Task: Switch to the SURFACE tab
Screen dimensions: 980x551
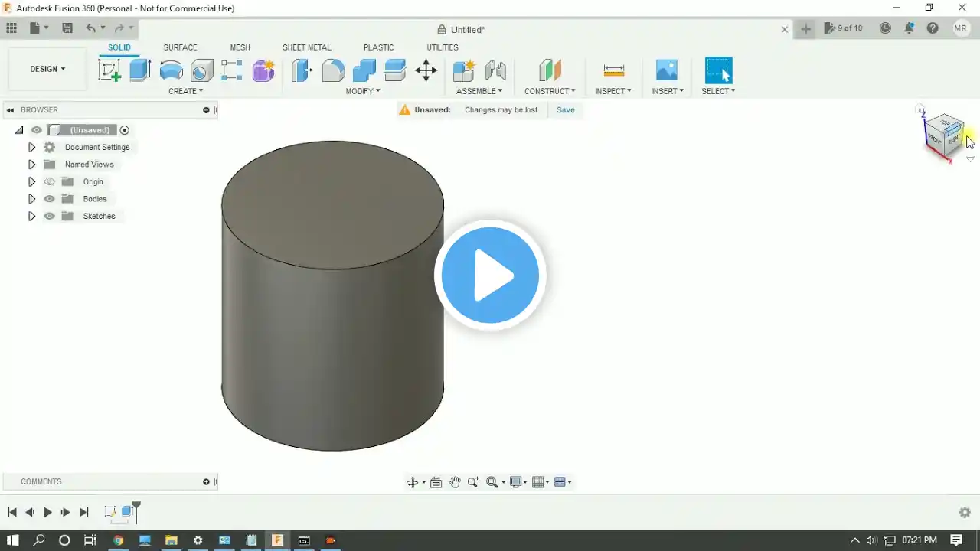Action: [x=180, y=47]
